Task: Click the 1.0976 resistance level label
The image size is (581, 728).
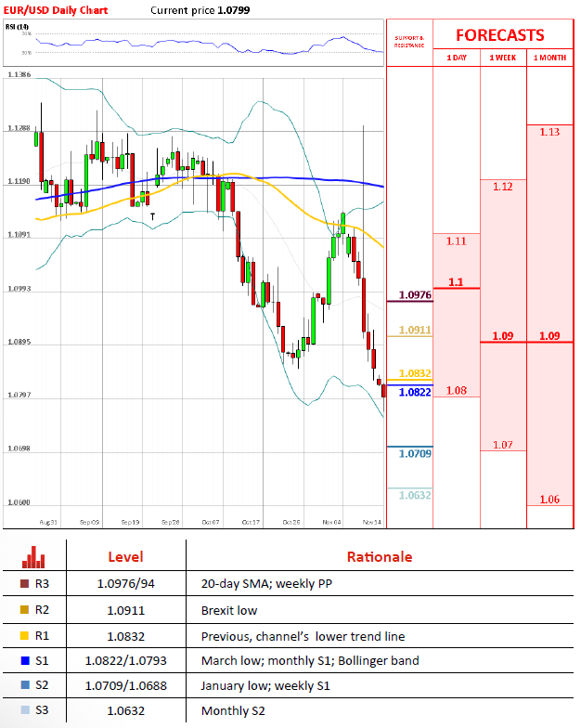Action: click(x=416, y=295)
